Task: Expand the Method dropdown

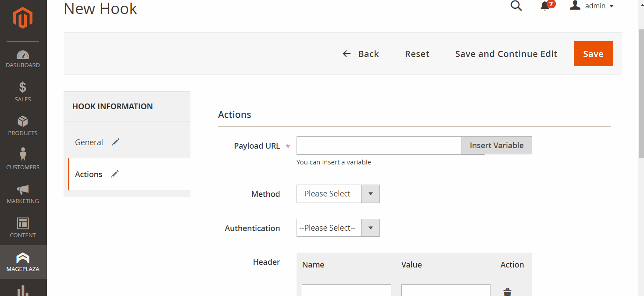Action: 338,194
